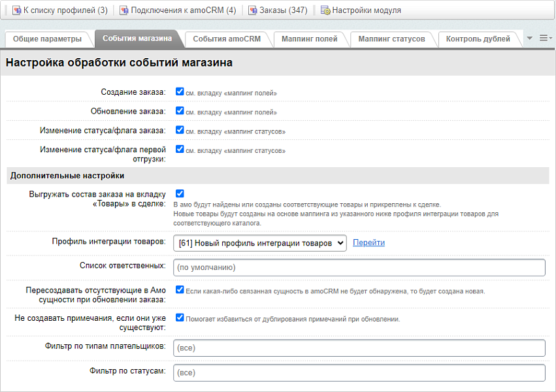
Task: Uncheck 'Создание заказа' checkbox
Action: (x=180, y=92)
